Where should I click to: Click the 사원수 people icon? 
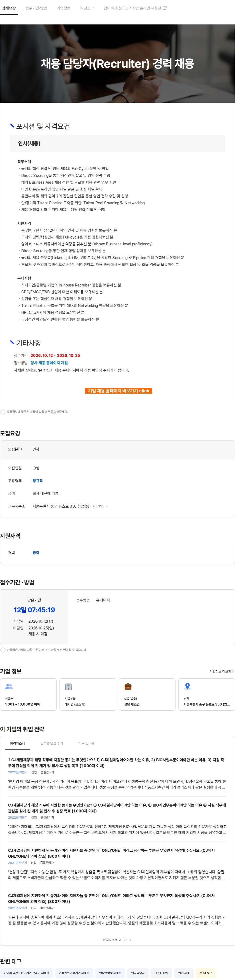point(9,686)
